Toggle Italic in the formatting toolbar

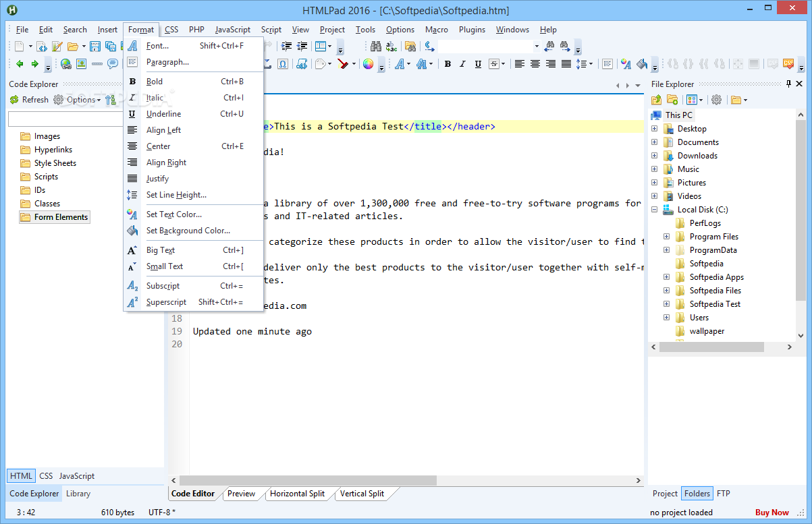point(462,64)
